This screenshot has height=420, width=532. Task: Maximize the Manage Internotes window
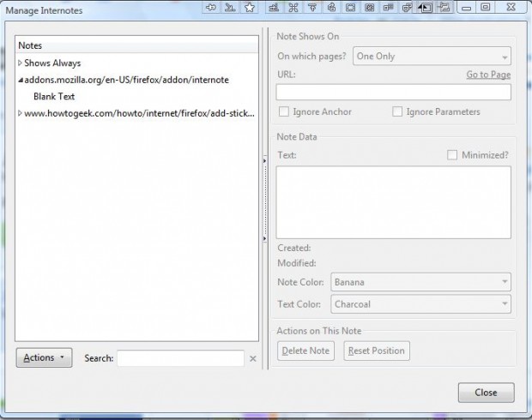click(x=486, y=7)
